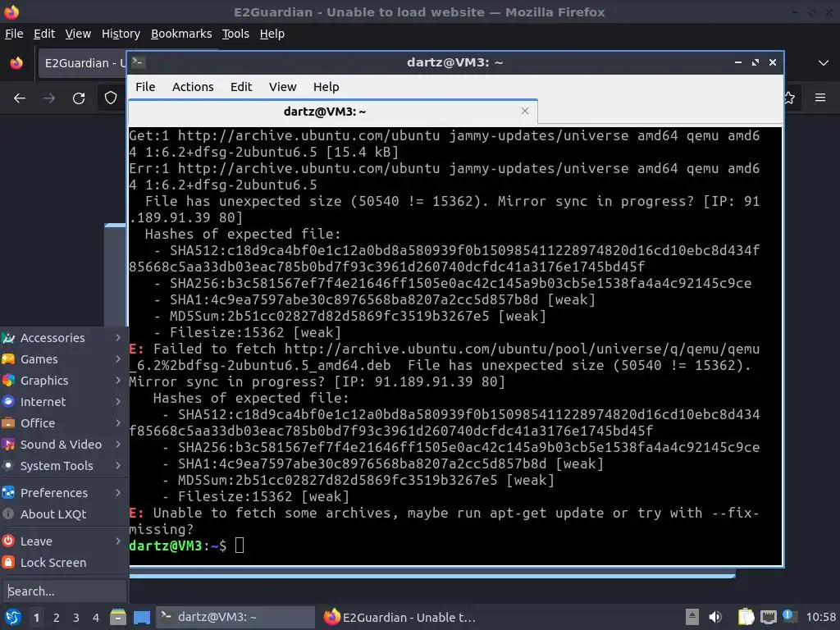Open the terminal Edit menu

[x=241, y=87]
